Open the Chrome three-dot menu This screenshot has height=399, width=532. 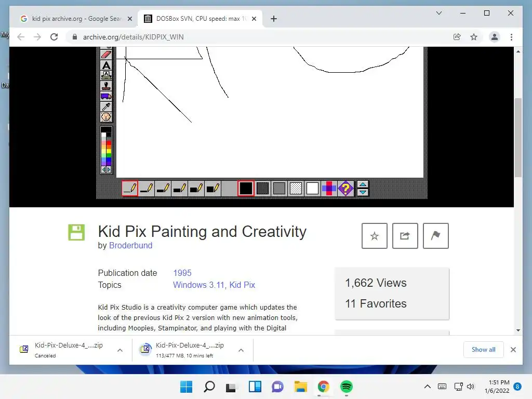pyautogui.click(x=511, y=37)
